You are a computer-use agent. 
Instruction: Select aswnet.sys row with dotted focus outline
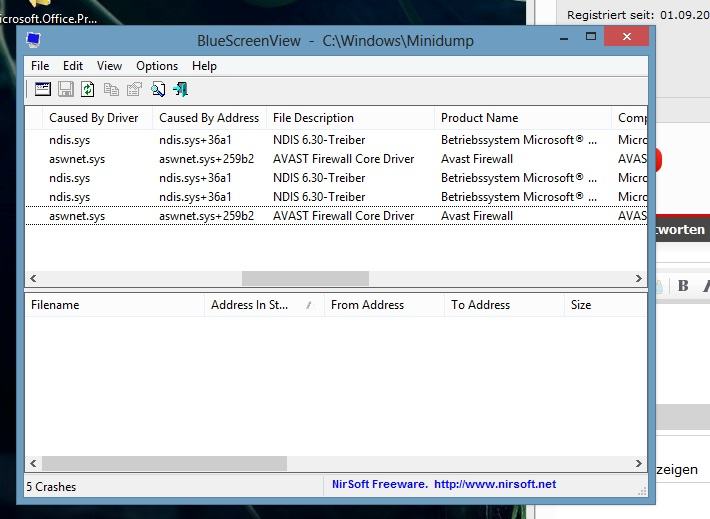336,216
